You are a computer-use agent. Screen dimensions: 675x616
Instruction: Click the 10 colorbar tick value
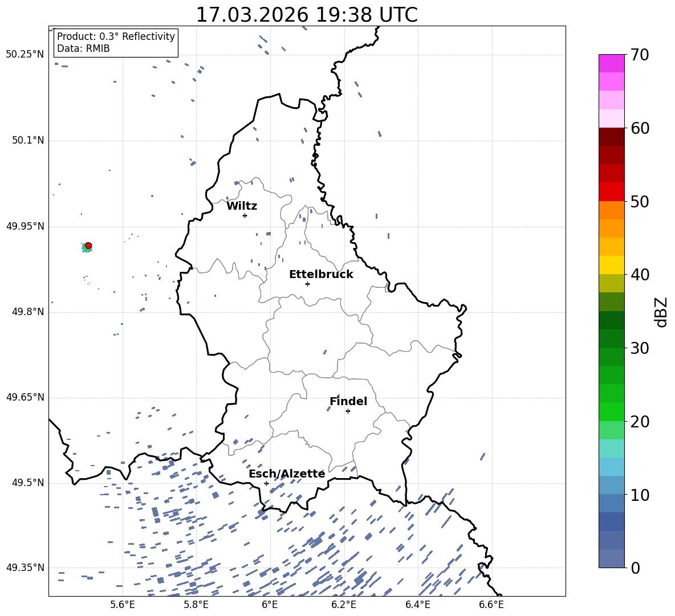pos(640,495)
